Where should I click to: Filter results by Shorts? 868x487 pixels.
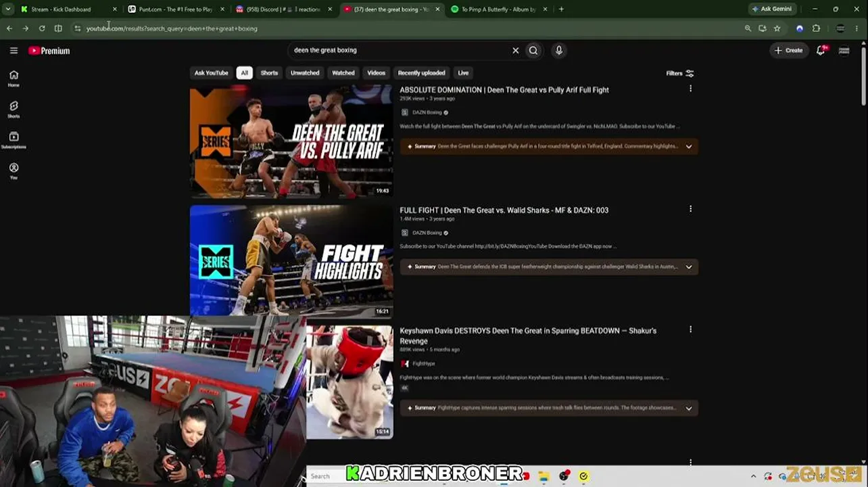[x=269, y=73]
